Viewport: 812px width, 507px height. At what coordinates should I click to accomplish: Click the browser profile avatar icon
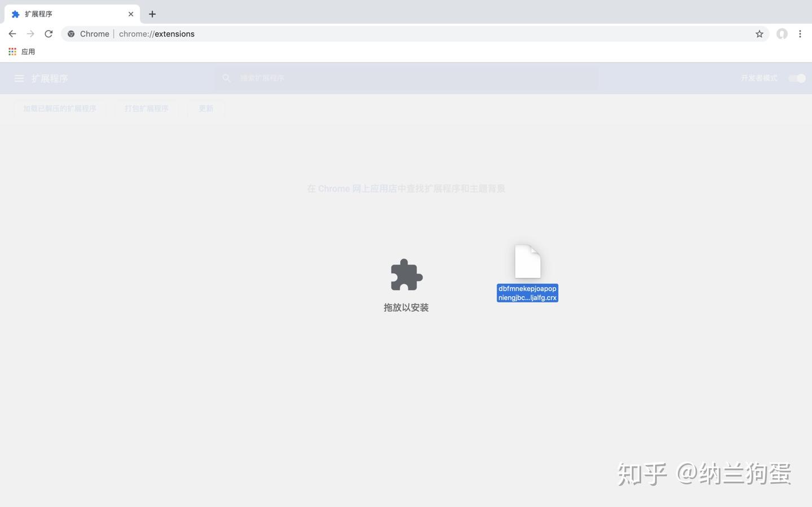click(782, 33)
